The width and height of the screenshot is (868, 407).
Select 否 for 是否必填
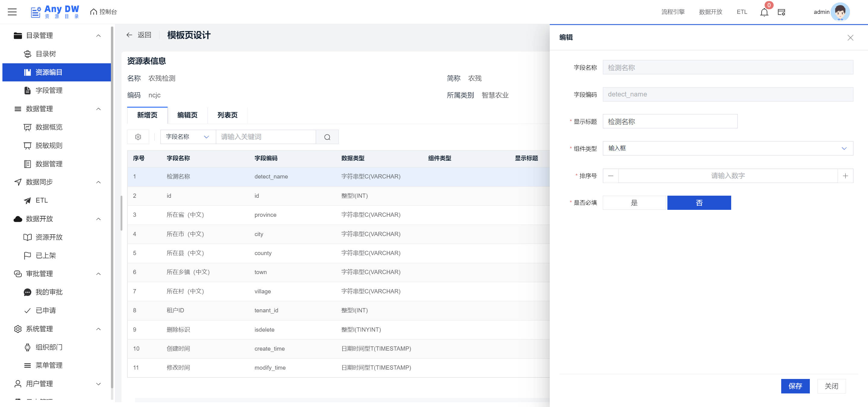699,203
